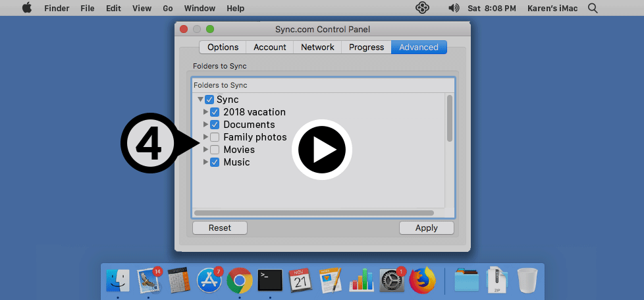Expand the Documents folder tree
The width and height of the screenshot is (644, 300).
coord(206,125)
